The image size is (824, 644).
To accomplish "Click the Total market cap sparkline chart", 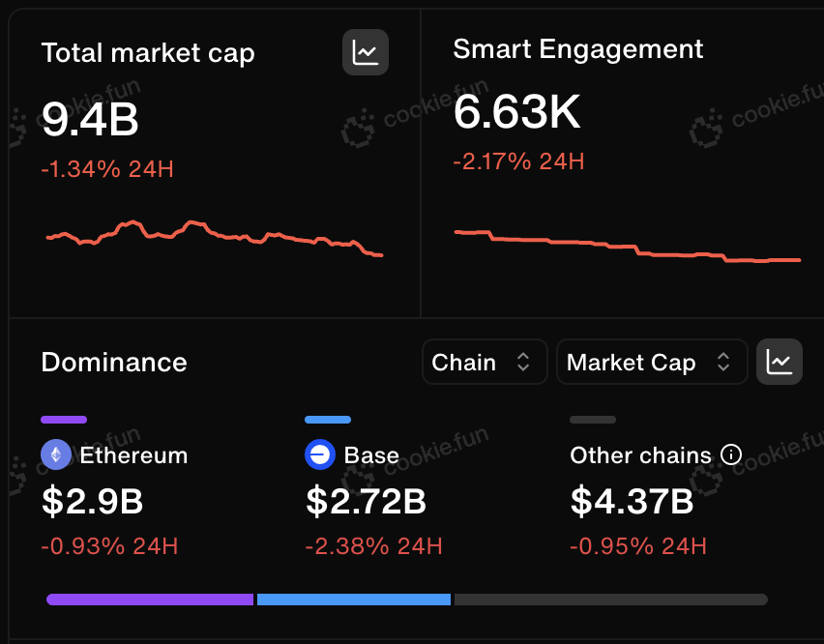I will (x=215, y=239).
